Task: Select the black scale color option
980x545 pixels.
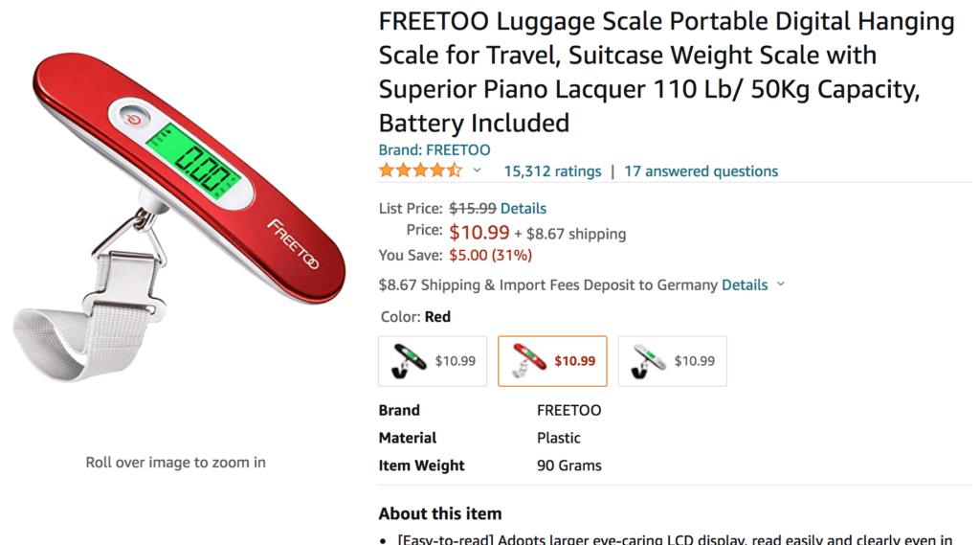Action: click(x=433, y=361)
